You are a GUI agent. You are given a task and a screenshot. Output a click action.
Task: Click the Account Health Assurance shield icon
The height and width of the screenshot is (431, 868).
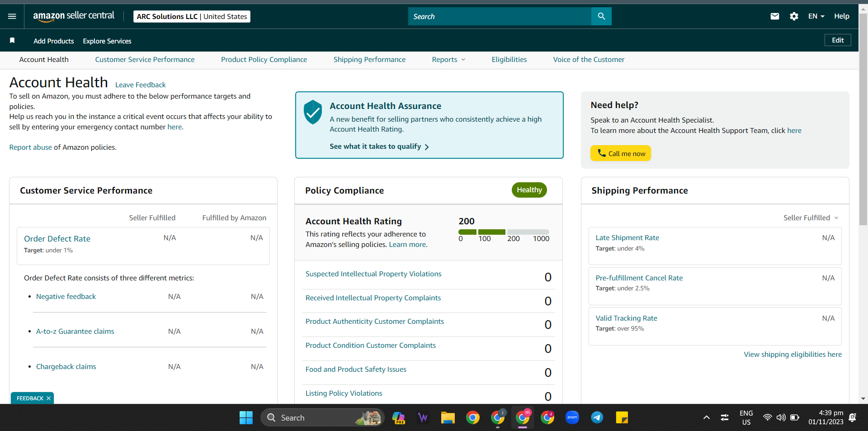tap(313, 112)
